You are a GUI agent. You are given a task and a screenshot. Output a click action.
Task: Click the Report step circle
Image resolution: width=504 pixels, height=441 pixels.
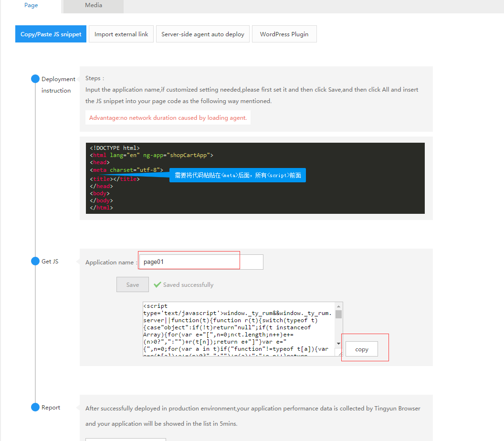(35, 407)
